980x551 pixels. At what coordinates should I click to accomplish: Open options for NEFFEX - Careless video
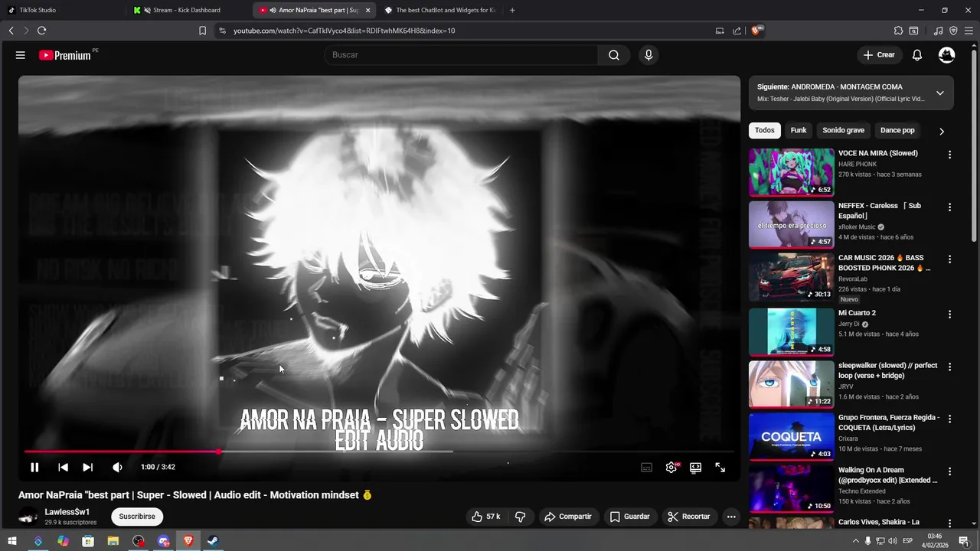(x=949, y=207)
